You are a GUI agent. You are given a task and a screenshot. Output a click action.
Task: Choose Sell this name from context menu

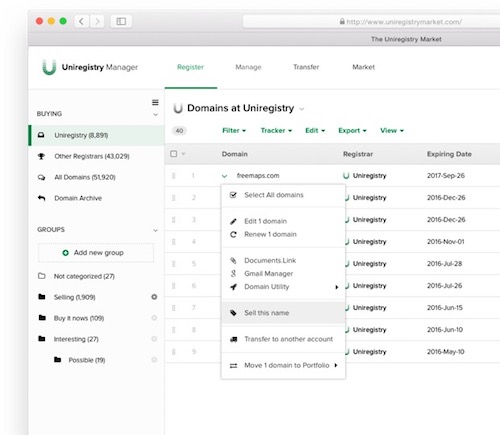coord(283,313)
